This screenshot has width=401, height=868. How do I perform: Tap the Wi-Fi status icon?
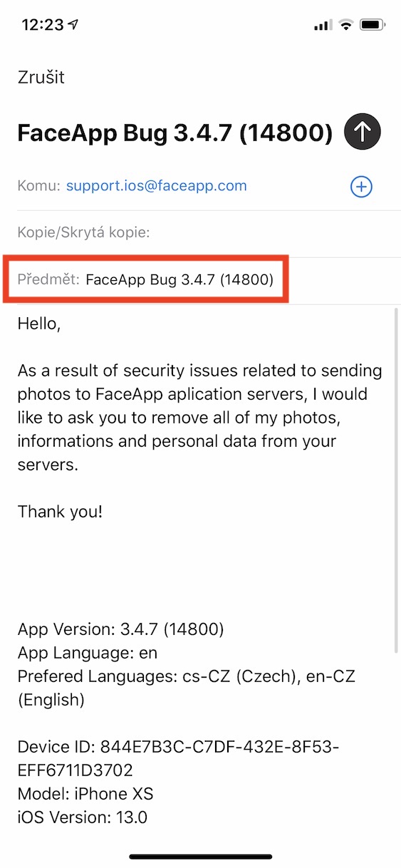tap(346, 25)
